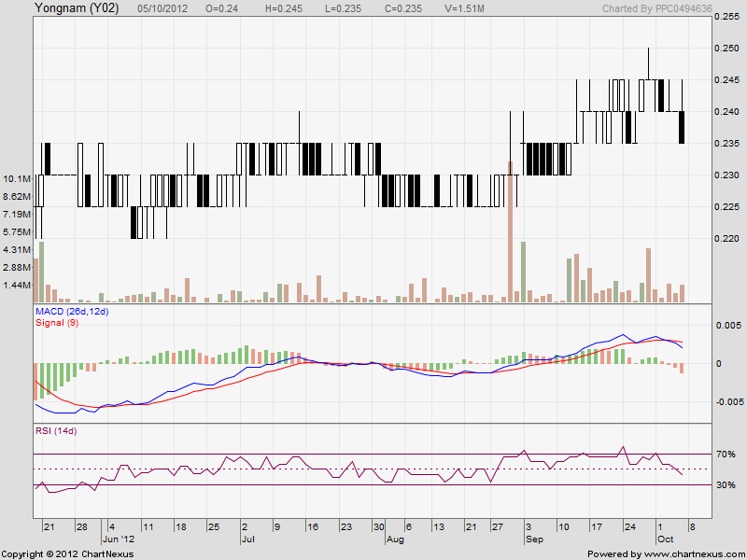Click the Sep month label

pyautogui.click(x=534, y=539)
